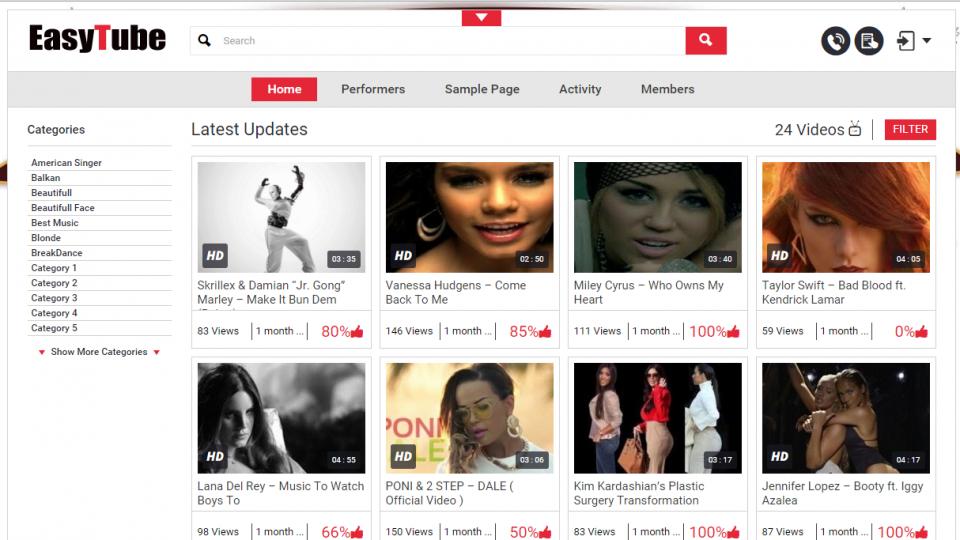
Task: Select Beautifull Face category
Action: 62,208
